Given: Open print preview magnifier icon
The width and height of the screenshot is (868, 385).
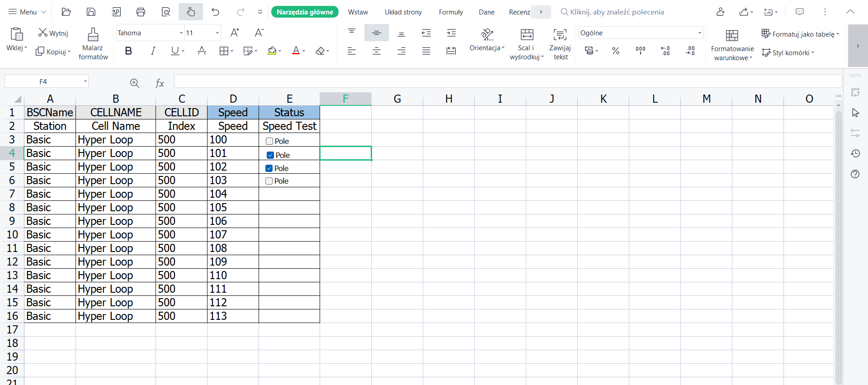Looking at the screenshot, I should coord(166,12).
